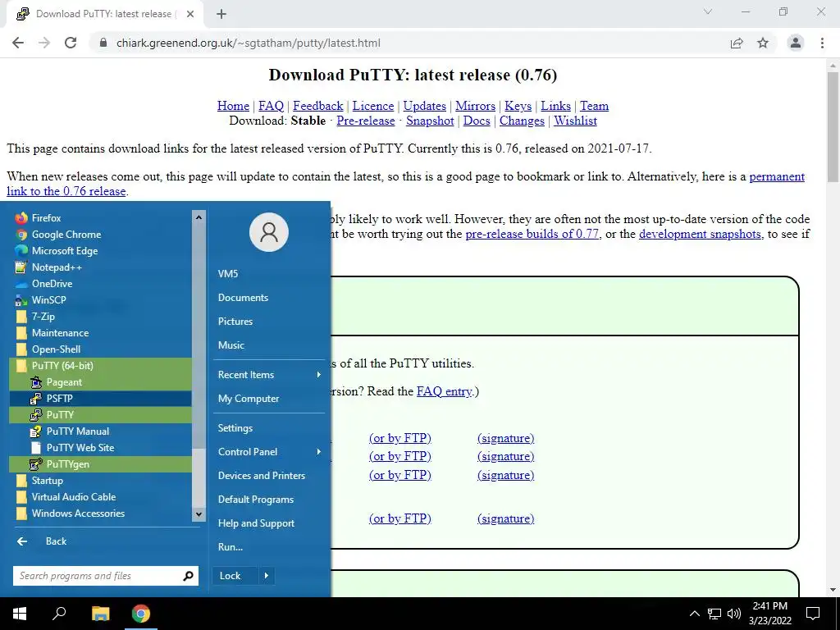The image size is (840, 630).
Task: Open Chrome tab search dropdown chevron
Action: click(708, 11)
